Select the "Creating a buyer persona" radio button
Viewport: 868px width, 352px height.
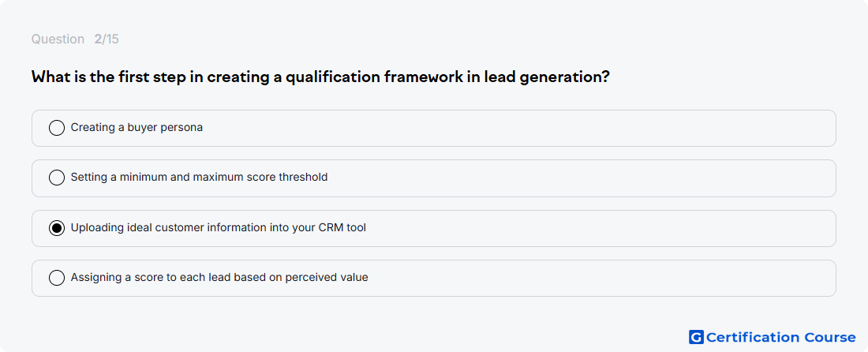[x=57, y=128]
